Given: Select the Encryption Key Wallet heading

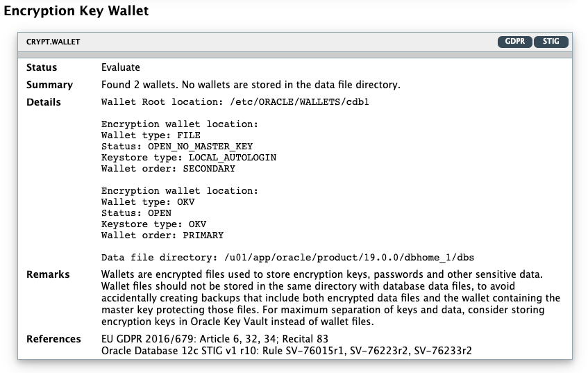Looking at the screenshot, I should tap(76, 12).
